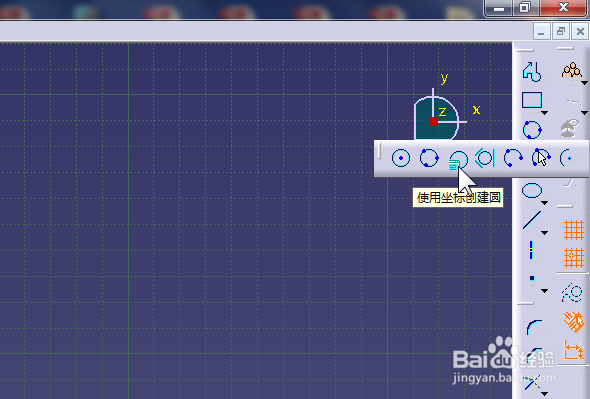
Task: Expand the Line tool dropdown arrow
Action: (x=544, y=233)
